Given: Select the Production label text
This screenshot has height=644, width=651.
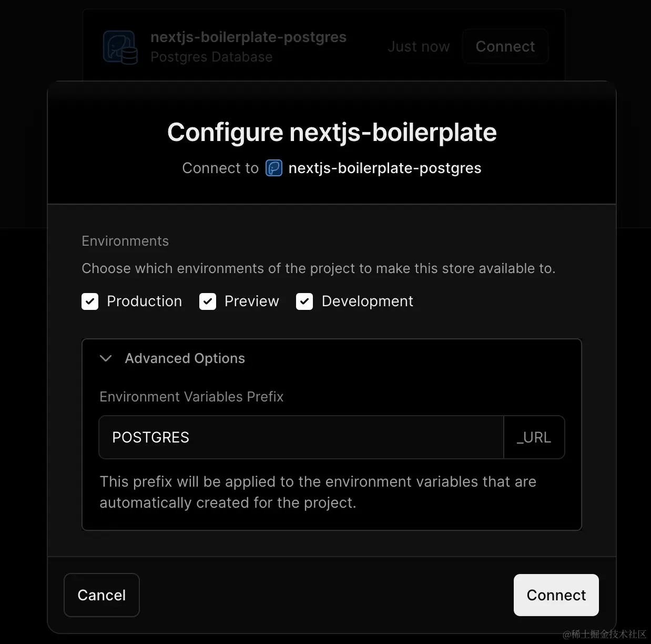Looking at the screenshot, I should [x=145, y=301].
